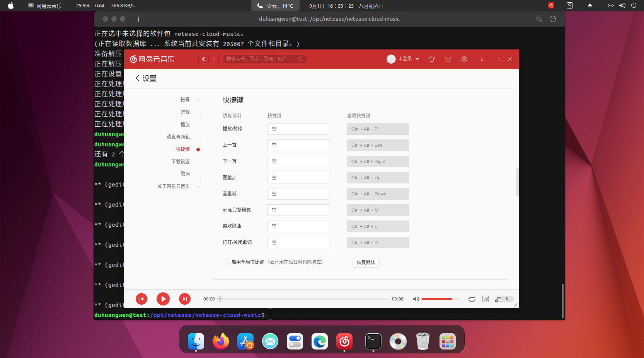644x358 pixels.
Task: Change the loop playback mode icon
Action: pyautogui.click(x=472, y=299)
